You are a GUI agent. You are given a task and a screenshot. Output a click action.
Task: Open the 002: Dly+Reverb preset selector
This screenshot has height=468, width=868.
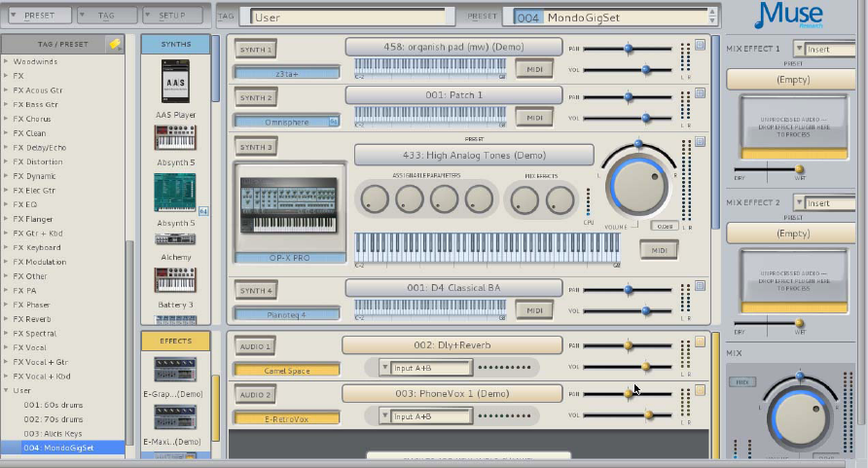[452, 345]
